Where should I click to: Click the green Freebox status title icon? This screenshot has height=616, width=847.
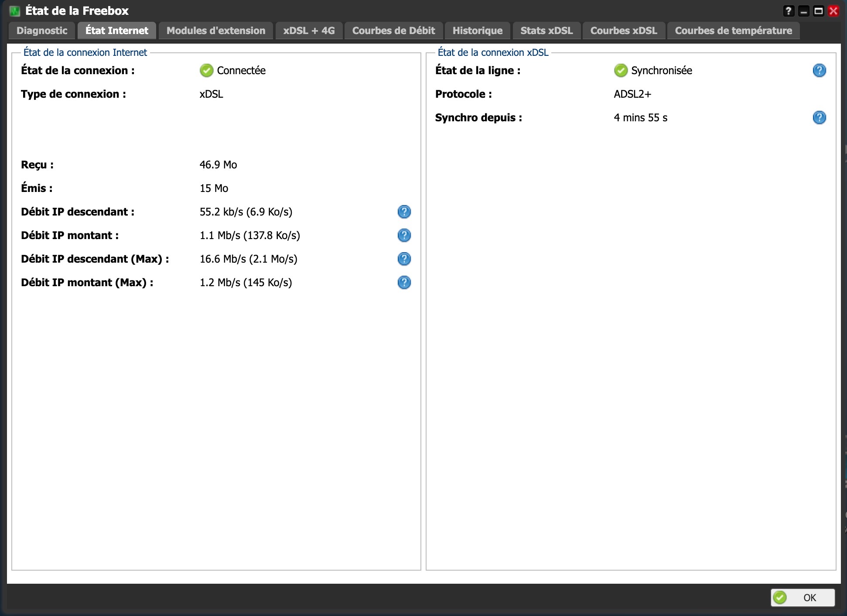coord(15,11)
